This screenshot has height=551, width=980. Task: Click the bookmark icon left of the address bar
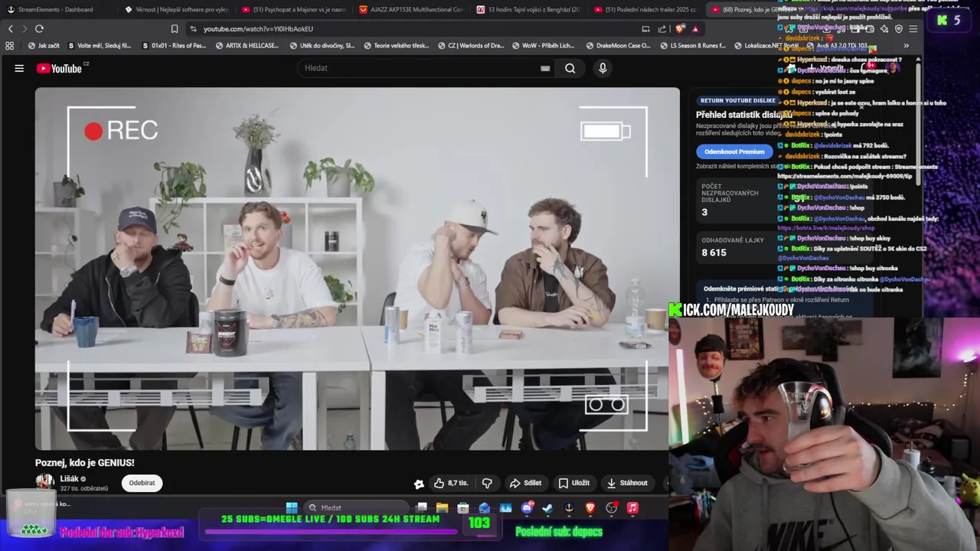click(174, 29)
